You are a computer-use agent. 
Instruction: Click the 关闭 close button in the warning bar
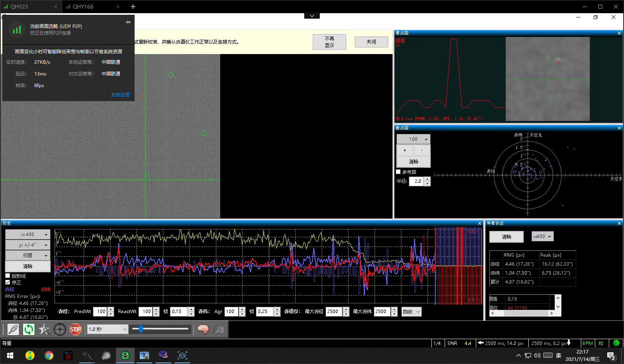tap(371, 42)
